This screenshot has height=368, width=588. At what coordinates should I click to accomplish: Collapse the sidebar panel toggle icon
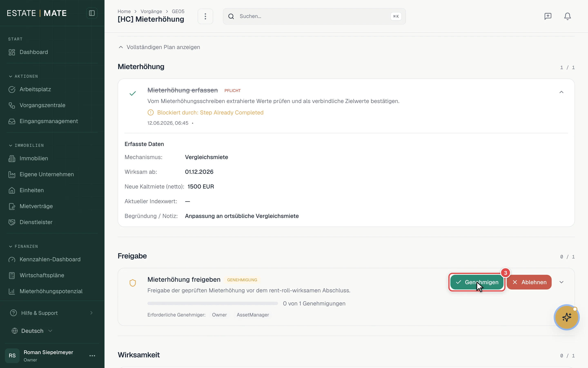pyautogui.click(x=92, y=13)
